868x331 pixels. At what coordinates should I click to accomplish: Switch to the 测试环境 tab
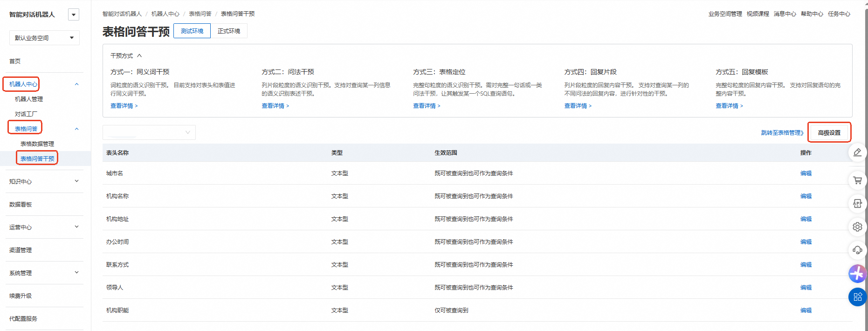[192, 31]
